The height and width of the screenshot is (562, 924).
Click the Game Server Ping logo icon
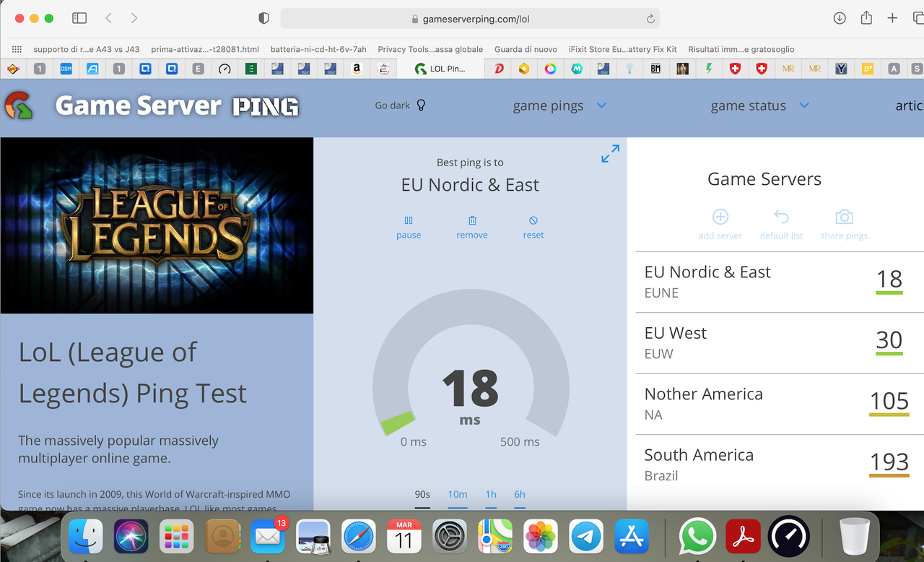pyautogui.click(x=18, y=105)
